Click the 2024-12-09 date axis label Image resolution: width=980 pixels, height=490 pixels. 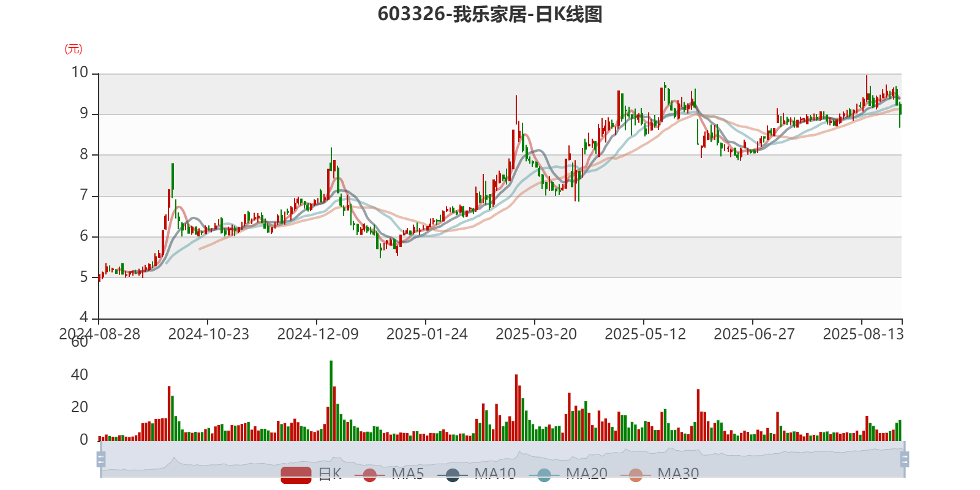coord(317,334)
